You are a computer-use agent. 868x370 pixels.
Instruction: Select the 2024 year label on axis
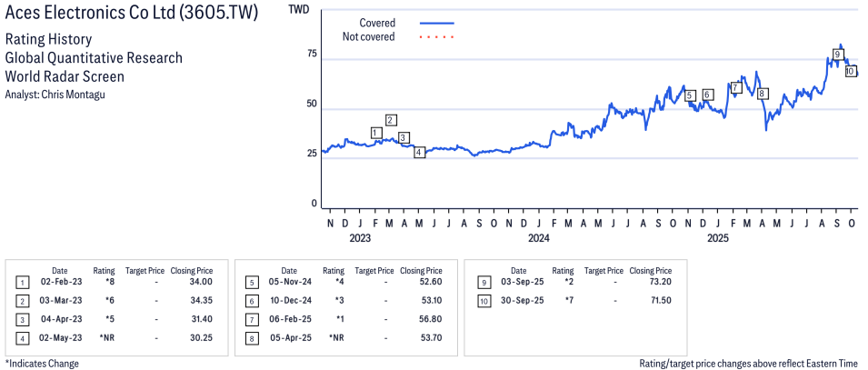pos(539,239)
